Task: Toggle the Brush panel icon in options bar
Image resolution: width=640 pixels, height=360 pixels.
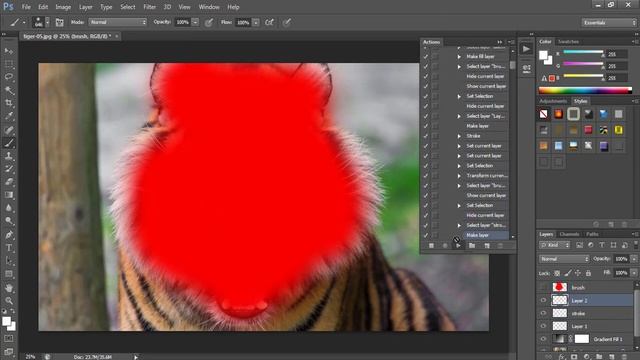Action: (x=60, y=22)
